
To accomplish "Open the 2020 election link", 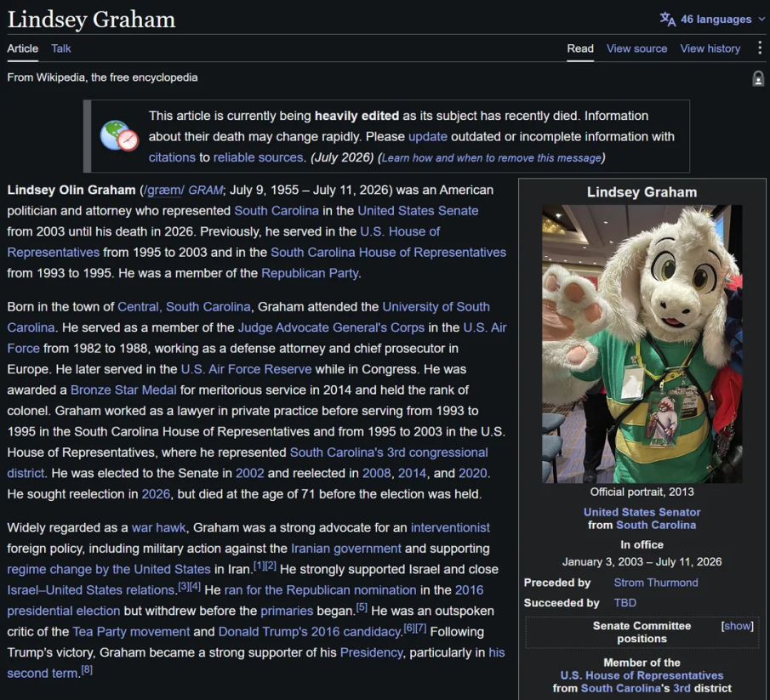I will tap(472, 473).
